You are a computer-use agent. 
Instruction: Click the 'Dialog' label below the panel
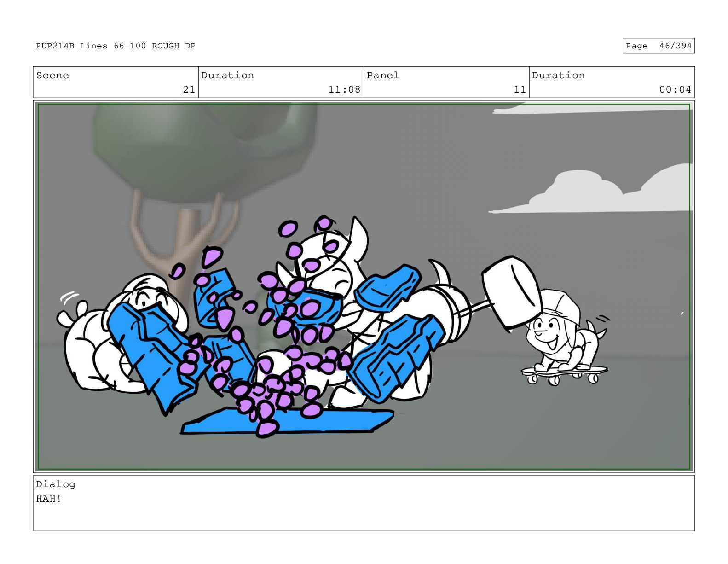click(x=56, y=484)
